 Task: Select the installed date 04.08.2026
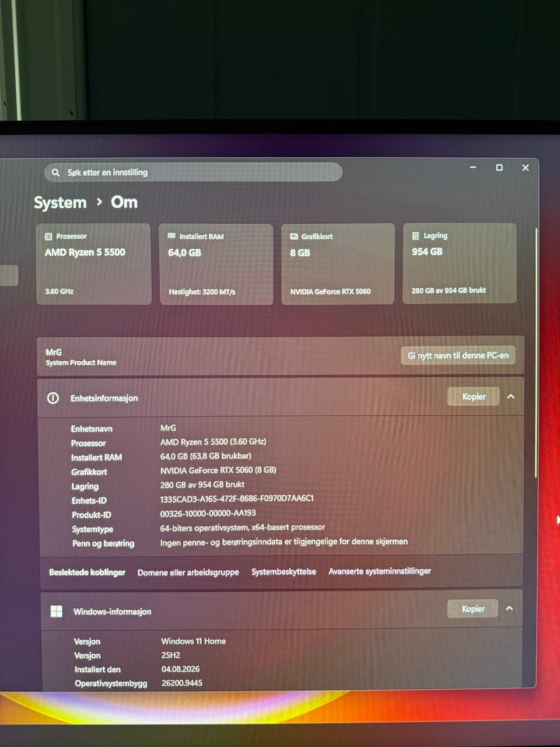tap(181, 669)
